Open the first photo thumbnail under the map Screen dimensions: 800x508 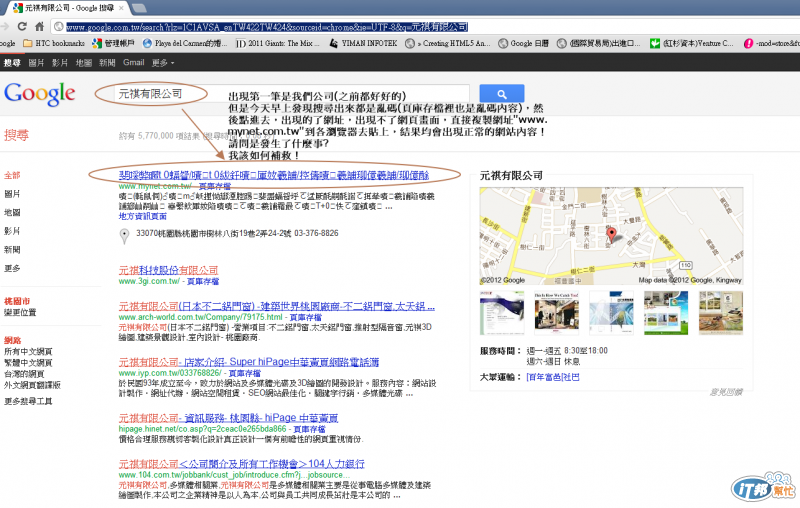point(502,313)
